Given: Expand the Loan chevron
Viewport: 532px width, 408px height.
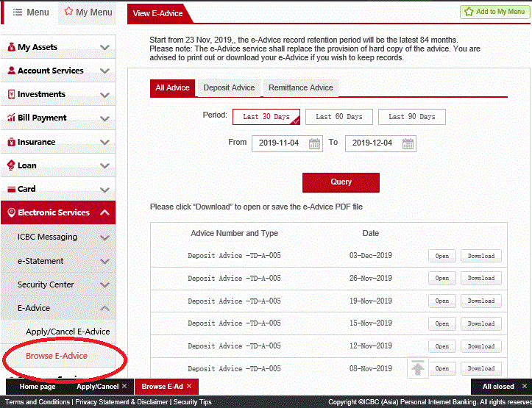Looking at the screenshot, I should [x=104, y=166].
